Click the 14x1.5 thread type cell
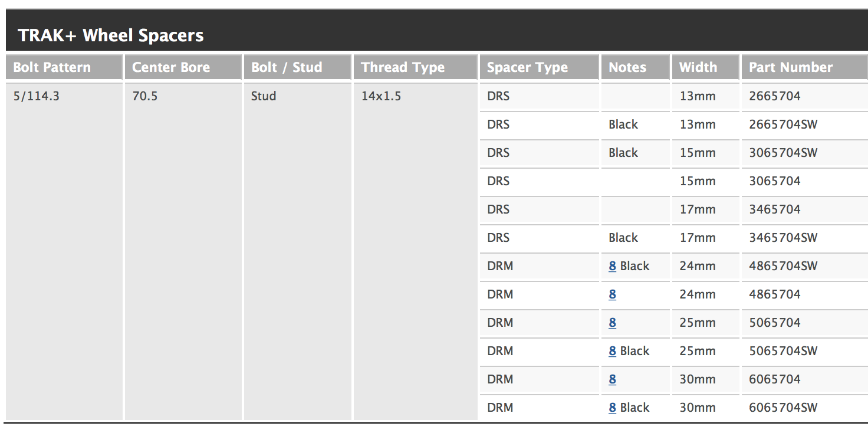The image size is (868, 433). pyautogui.click(x=381, y=96)
